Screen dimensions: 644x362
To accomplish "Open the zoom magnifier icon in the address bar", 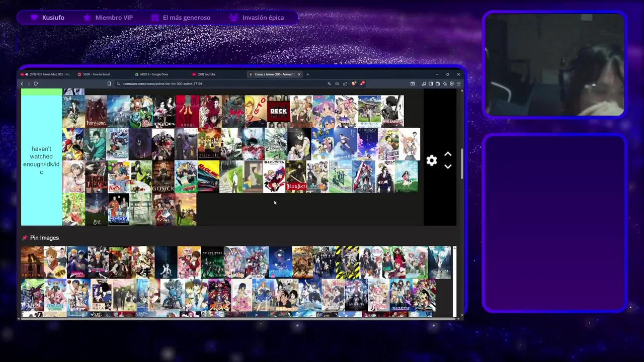I will click(x=337, y=83).
